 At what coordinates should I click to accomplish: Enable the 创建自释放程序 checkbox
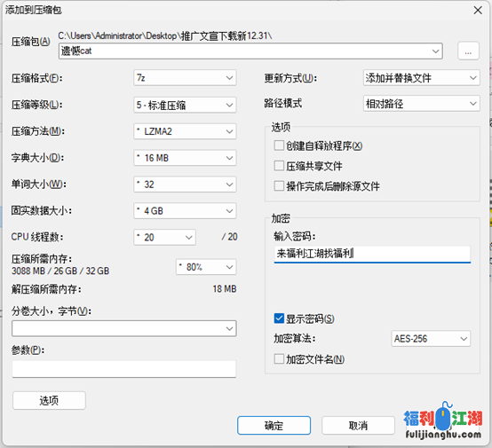(279, 145)
